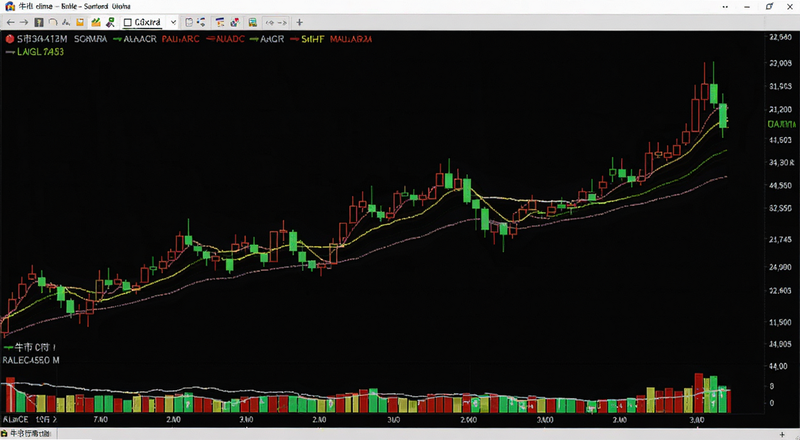This screenshot has width=800, height=440.
Task: Click the '22,640' label on the price axis
Action: tap(780, 37)
